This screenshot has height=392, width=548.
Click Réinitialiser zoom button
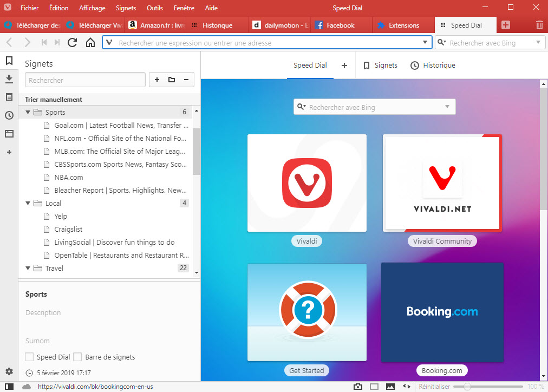pyautogui.click(x=434, y=387)
